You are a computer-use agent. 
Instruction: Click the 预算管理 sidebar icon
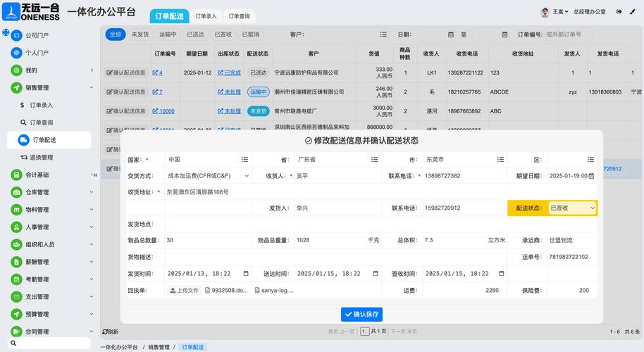coord(16,314)
